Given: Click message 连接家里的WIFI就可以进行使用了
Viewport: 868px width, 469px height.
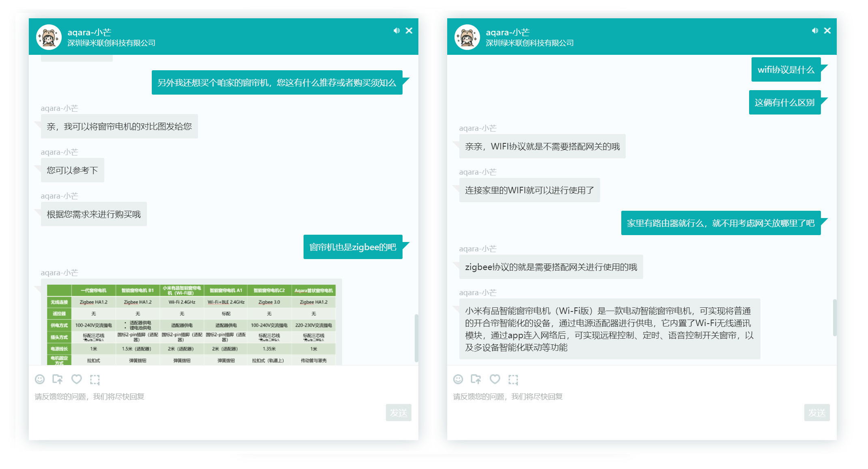Looking at the screenshot, I should click(530, 190).
